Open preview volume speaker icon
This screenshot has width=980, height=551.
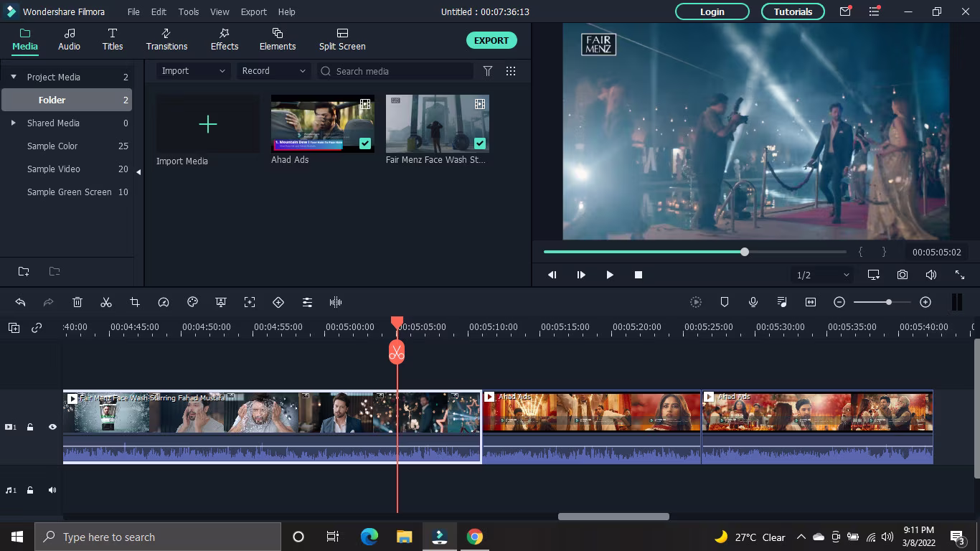(x=931, y=275)
